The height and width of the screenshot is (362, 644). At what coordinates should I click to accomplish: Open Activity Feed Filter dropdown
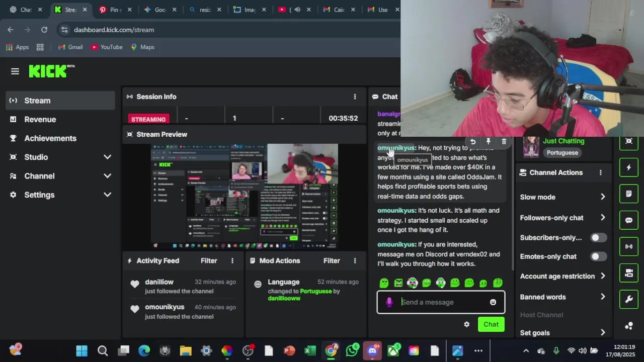pos(209,260)
